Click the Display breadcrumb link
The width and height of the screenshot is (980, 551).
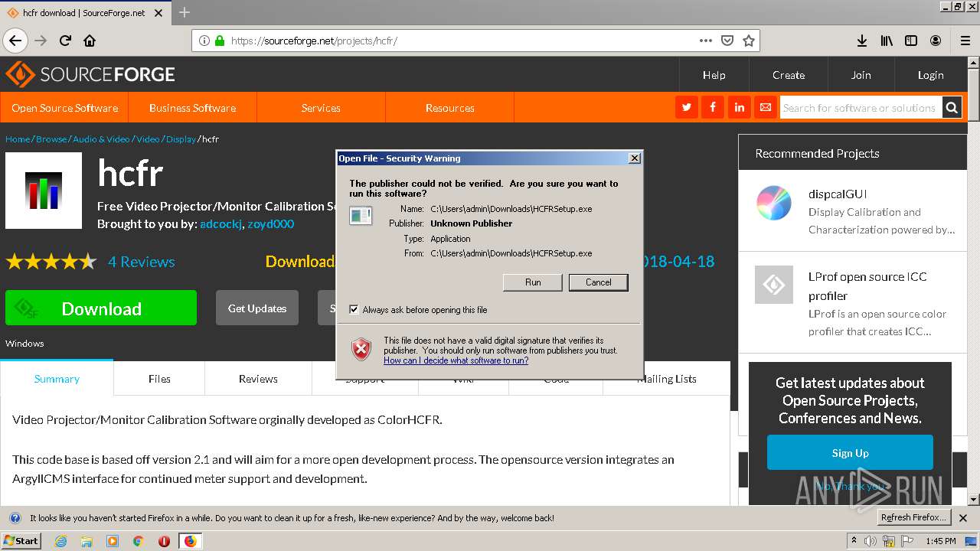(x=181, y=139)
